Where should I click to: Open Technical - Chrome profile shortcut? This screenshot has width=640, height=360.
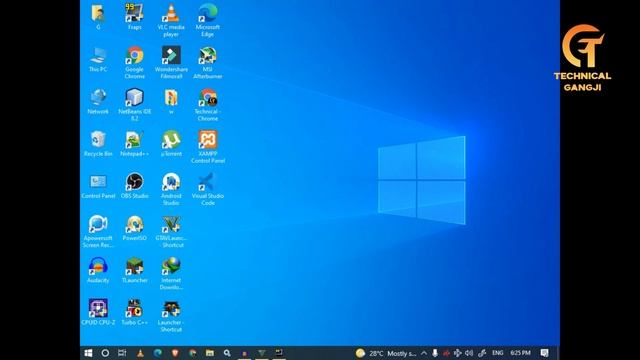[207, 105]
